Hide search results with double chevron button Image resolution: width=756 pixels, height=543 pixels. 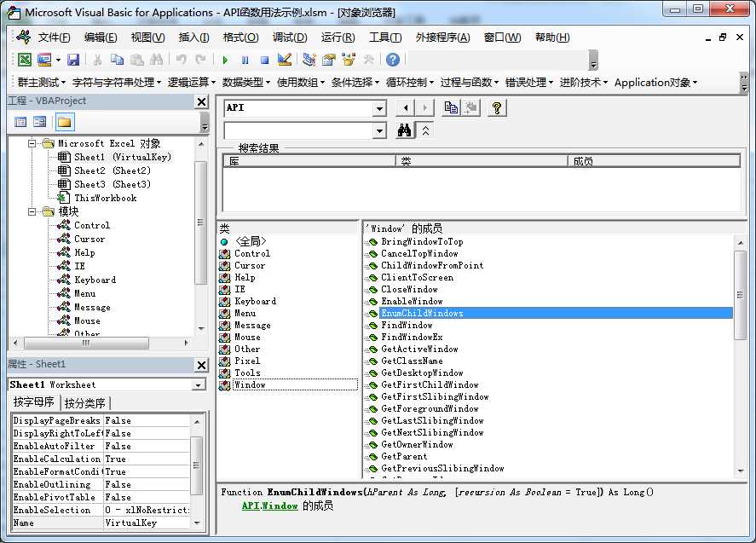[425, 130]
